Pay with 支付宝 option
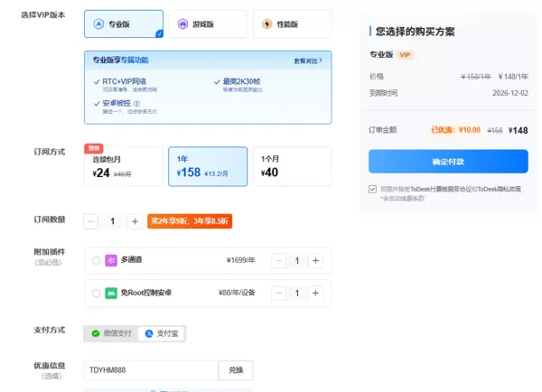The image size is (542, 392). coord(162,333)
